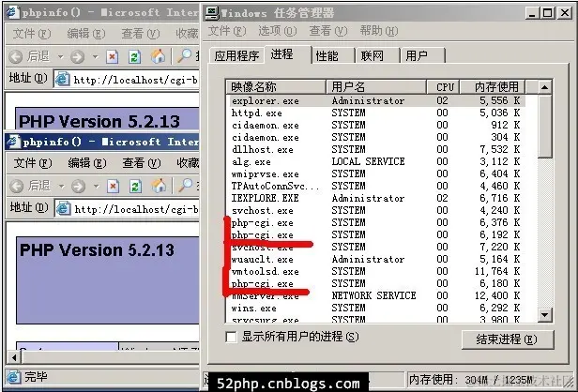
Task: Select the 进程 tab
Action: [x=288, y=54]
